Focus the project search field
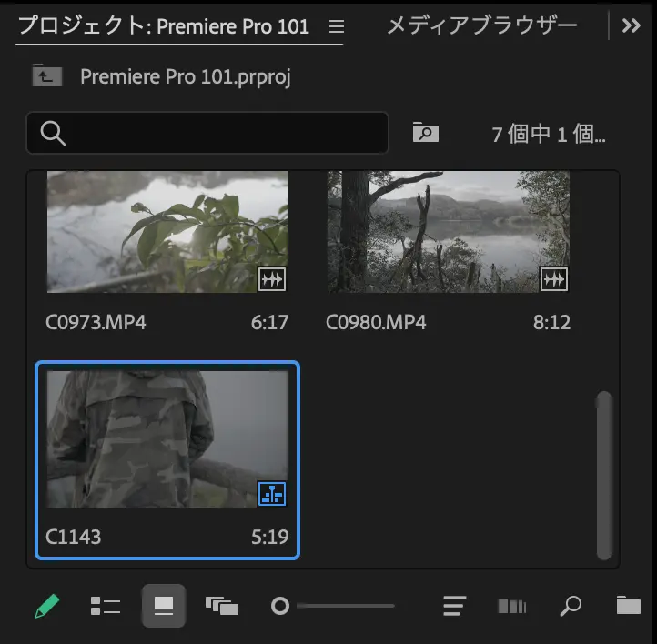Viewport: 657px width, 644px height. pos(207,133)
